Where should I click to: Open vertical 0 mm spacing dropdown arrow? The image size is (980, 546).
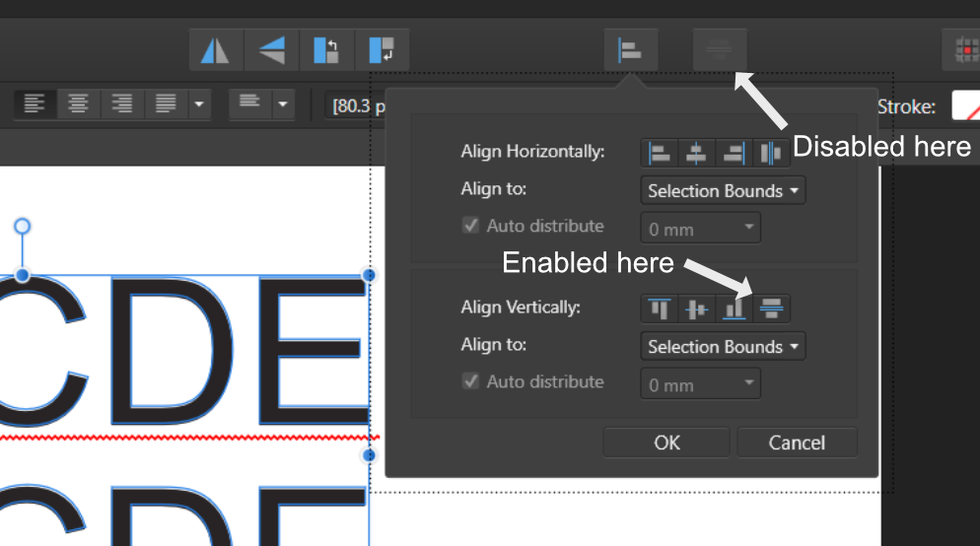[x=748, y=383]
